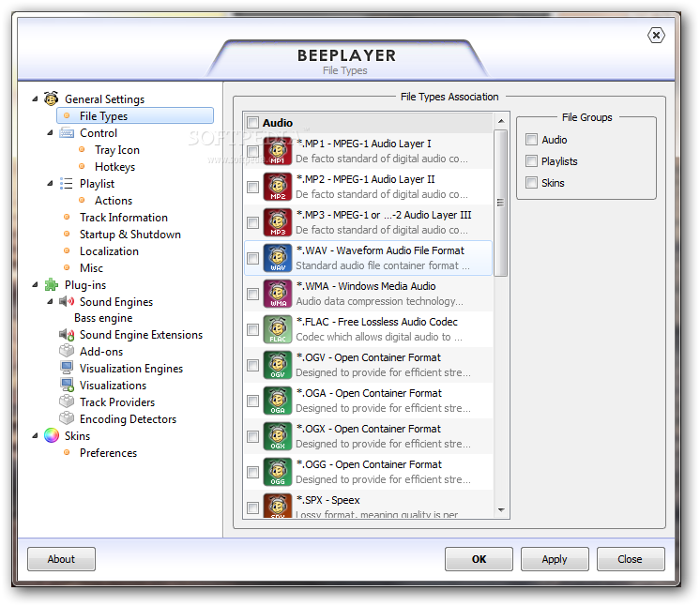700x606 pixels.
Task: Enable the *.MP2 association checkbox
Action: pos(252,187)
